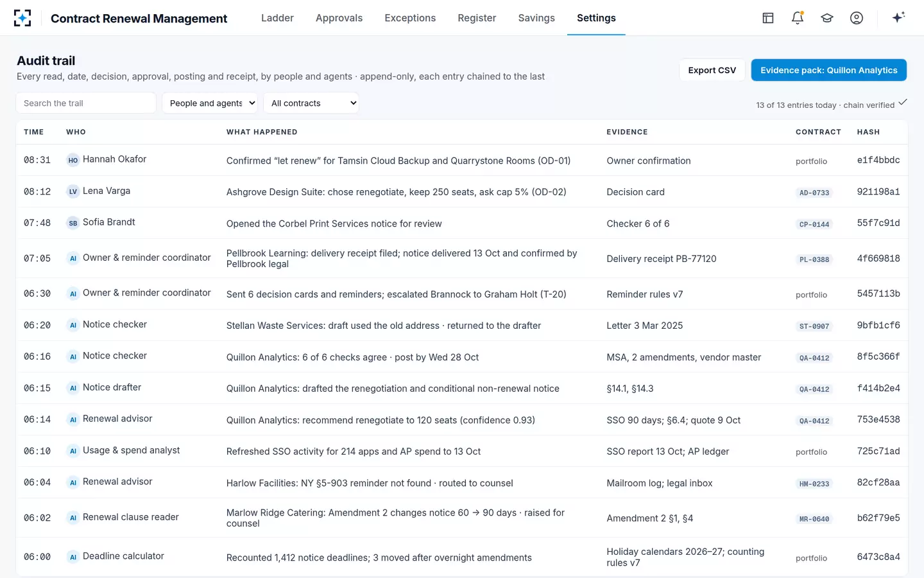This screenshot has height=578, width=924.
Task: Click the Export CSV button
Action: 712,70
